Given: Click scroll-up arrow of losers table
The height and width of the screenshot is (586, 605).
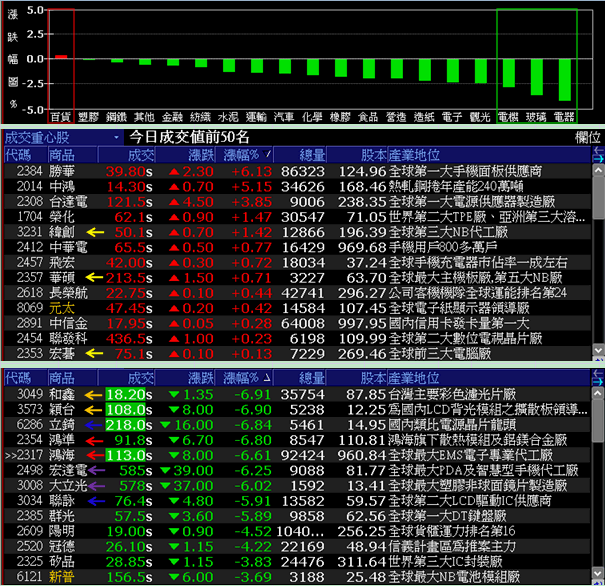Looking at the screenshot, I should tap(598, 393).
